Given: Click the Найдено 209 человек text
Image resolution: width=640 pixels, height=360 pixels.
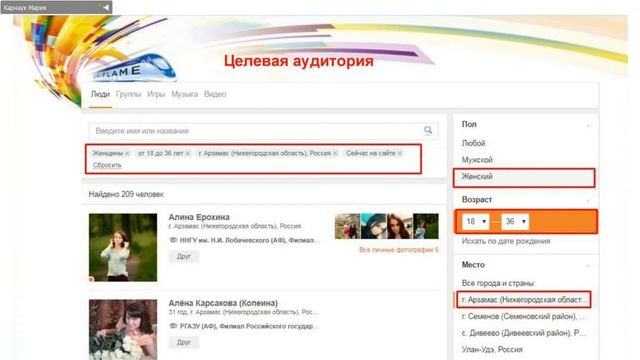Looking at the screenshot, I should [x=126, y=194].
